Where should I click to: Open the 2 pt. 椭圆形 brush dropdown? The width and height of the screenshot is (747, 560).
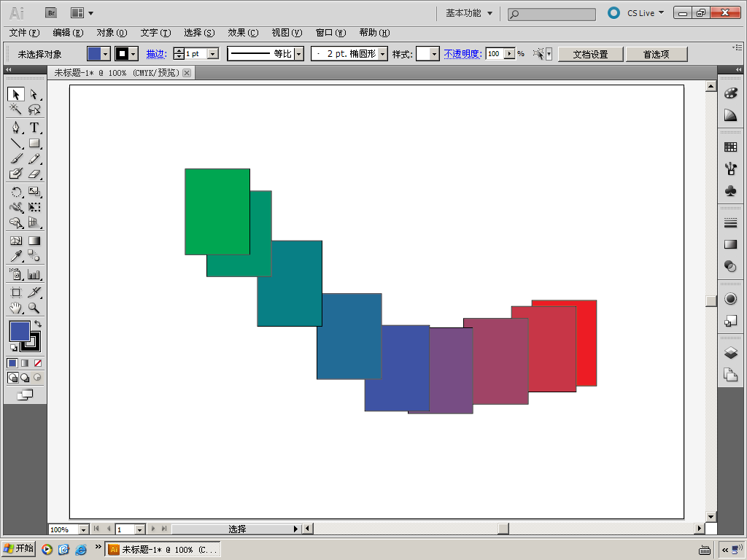[383, 54]
